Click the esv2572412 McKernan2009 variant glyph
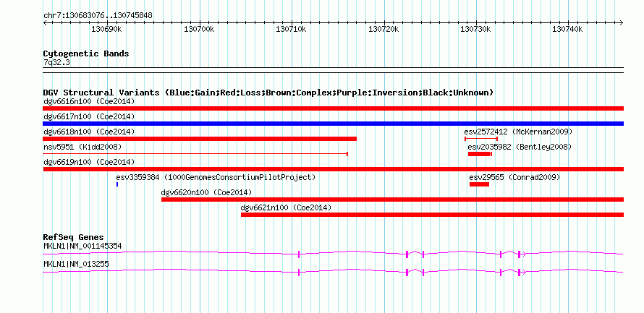The height and width of the screenshot is (313, 644). (x=481, y=139)
